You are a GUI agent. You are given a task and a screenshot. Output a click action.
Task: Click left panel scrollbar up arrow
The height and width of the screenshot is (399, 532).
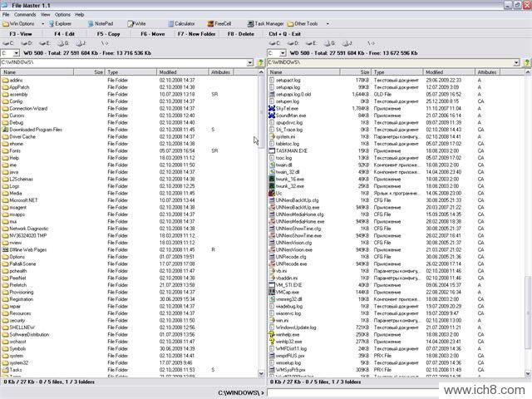pos(261,72)
